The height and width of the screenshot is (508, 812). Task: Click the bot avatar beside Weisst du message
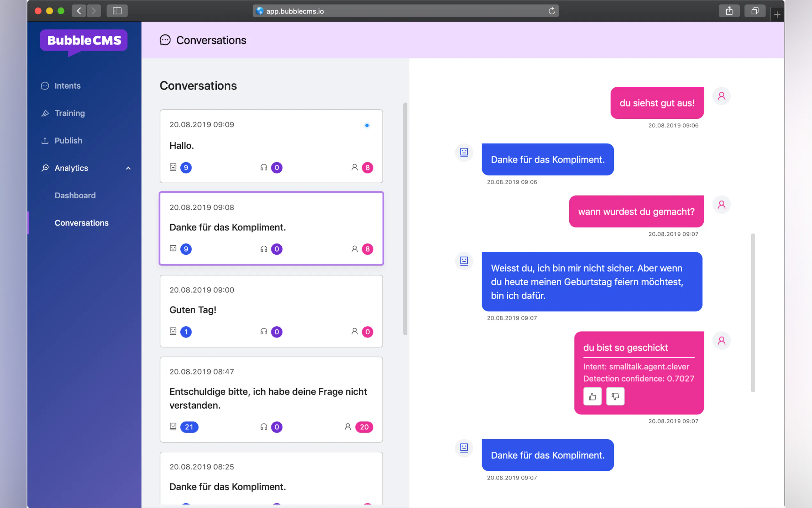(x=464, y=261)
